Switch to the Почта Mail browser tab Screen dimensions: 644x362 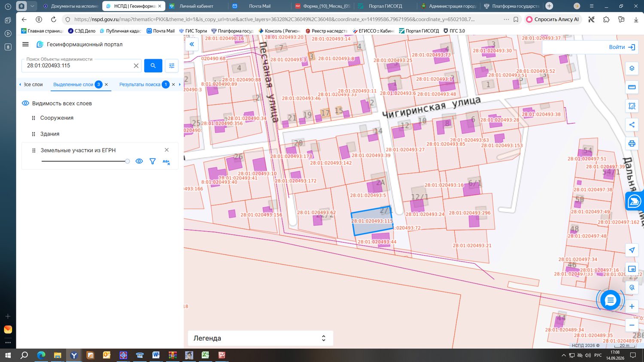click(x=259, y=6)
